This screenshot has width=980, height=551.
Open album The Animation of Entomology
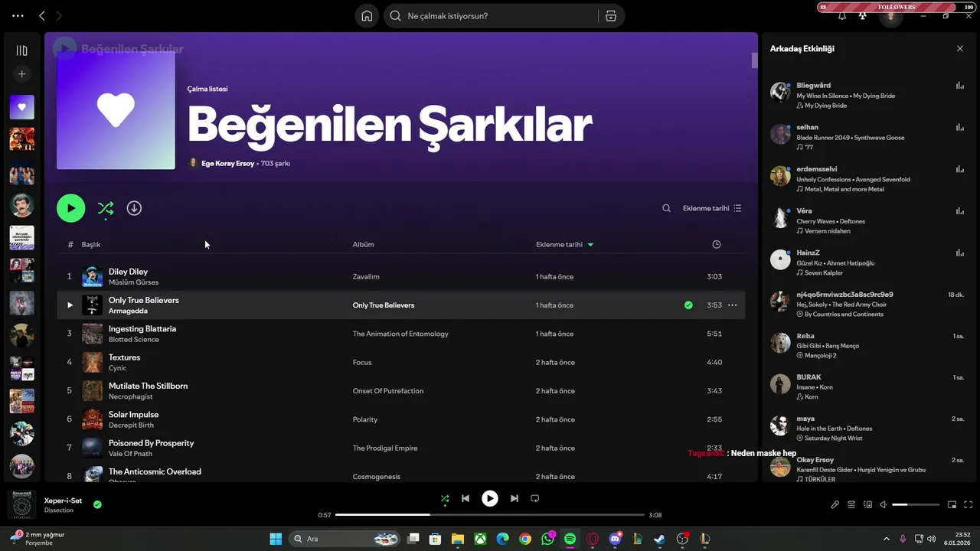click(x=400, y=334)
